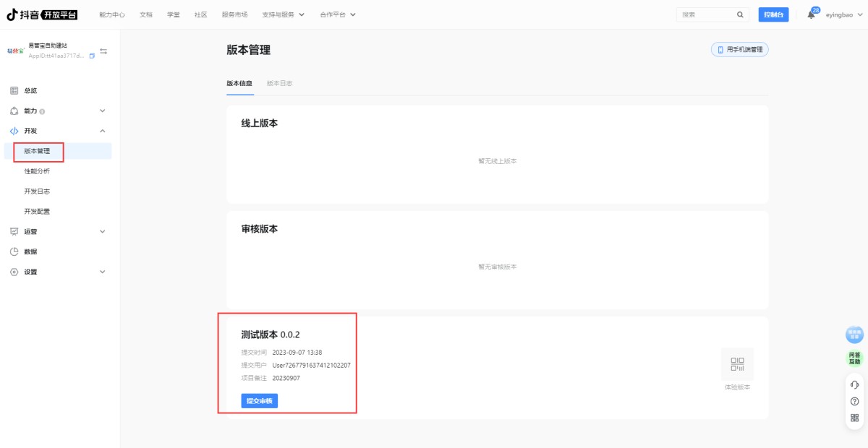Collapse the 开发 sidebar section
868x448 pixels.
[102, 131]
